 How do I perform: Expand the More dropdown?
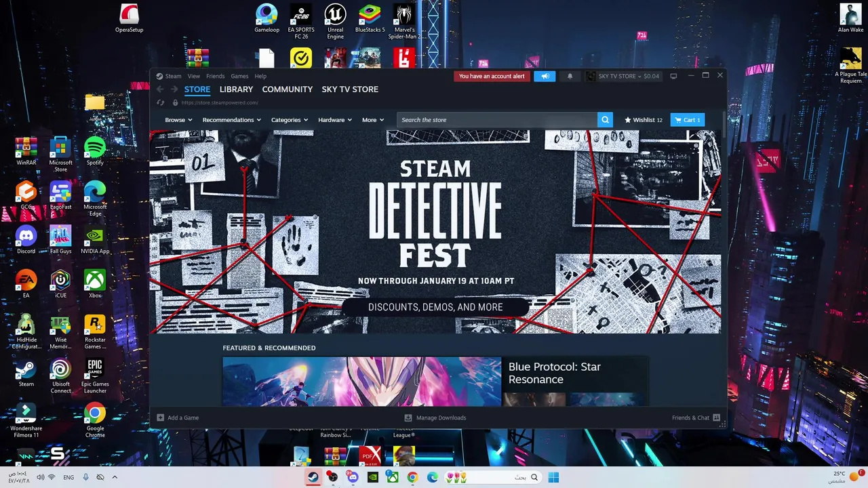[373, 120]
